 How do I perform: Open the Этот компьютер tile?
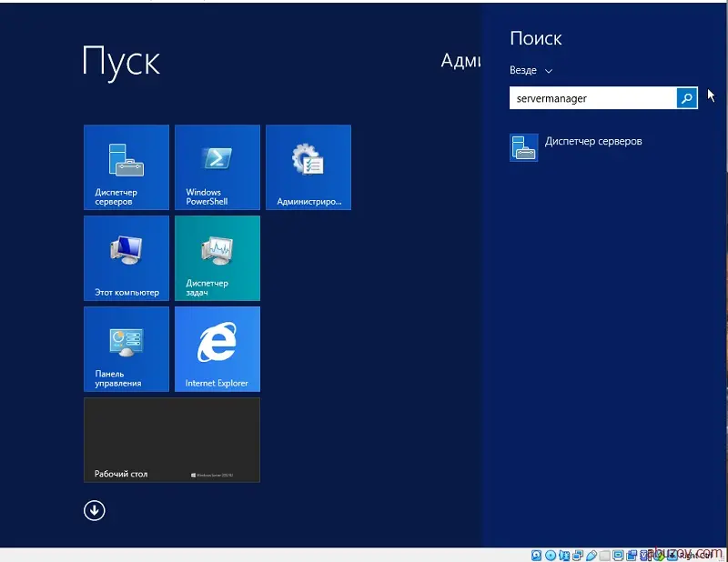[126, 258]
